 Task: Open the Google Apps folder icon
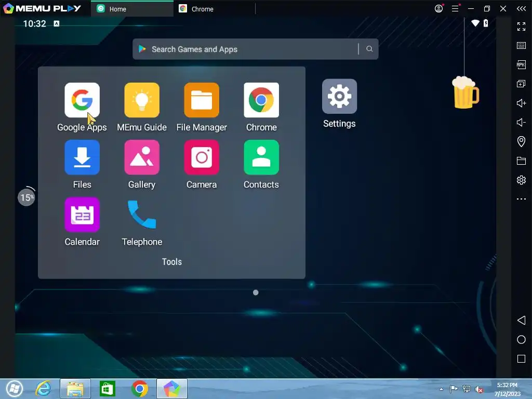click(82, 100)
